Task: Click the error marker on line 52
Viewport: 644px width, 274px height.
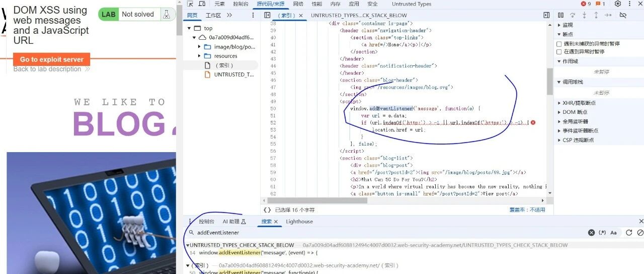Action: 533,122
